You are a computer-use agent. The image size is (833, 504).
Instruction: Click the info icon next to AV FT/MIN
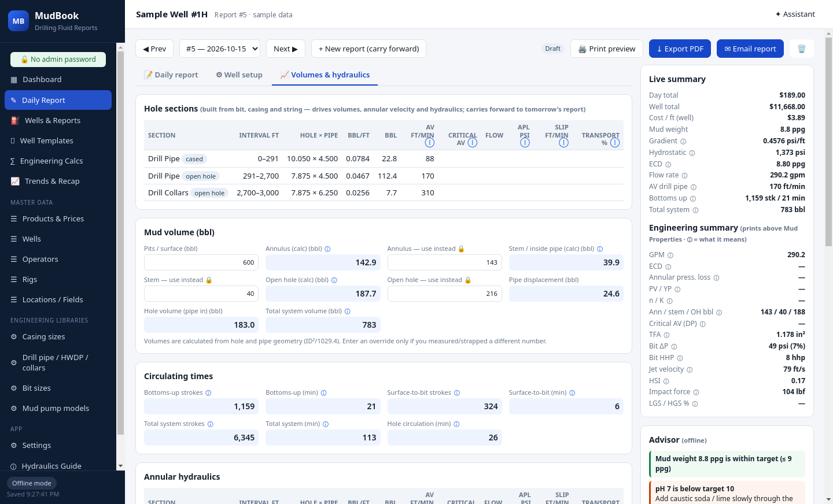tap(429, 142)
